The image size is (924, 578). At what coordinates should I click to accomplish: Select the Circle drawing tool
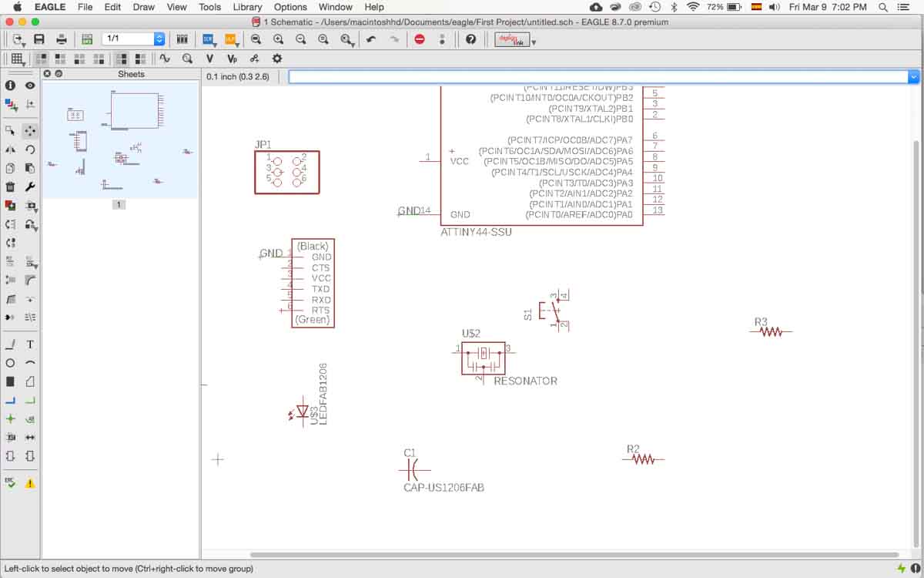click(x=10, y=363)
